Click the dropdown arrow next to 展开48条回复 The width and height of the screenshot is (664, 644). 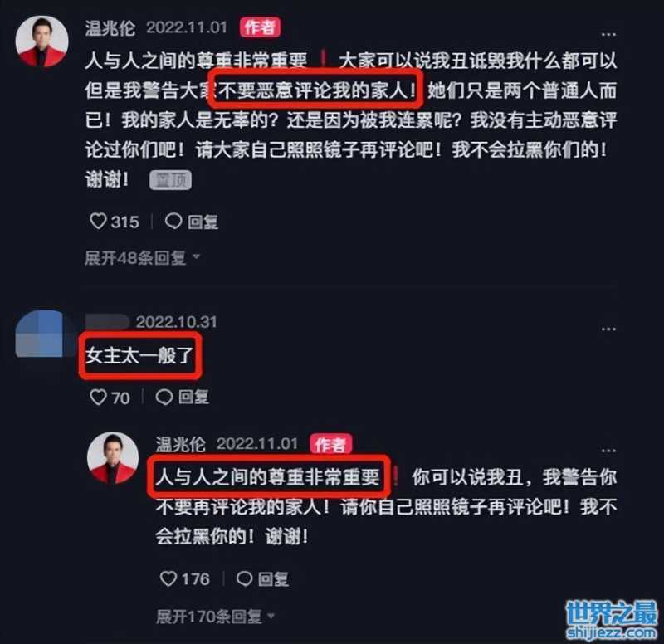click(196, 256)
